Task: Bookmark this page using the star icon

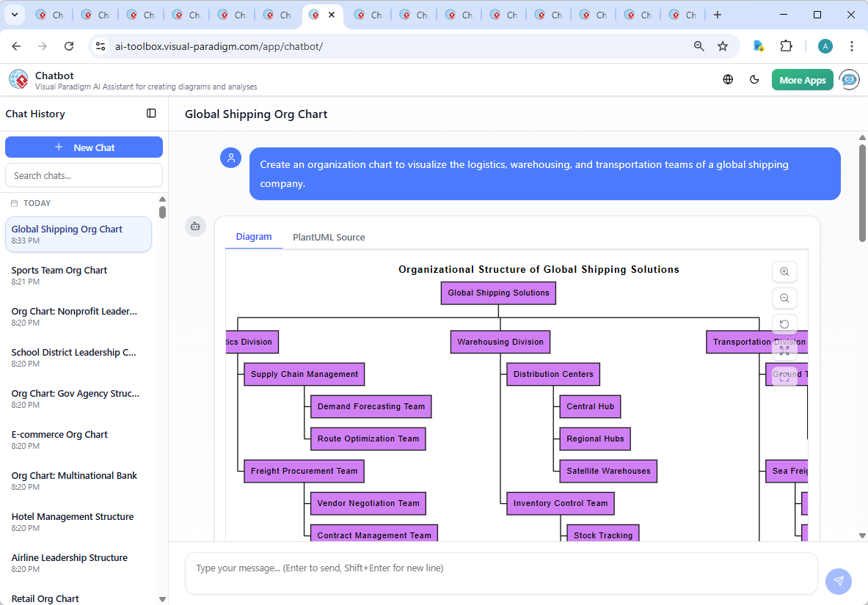Action: point(723,45)
